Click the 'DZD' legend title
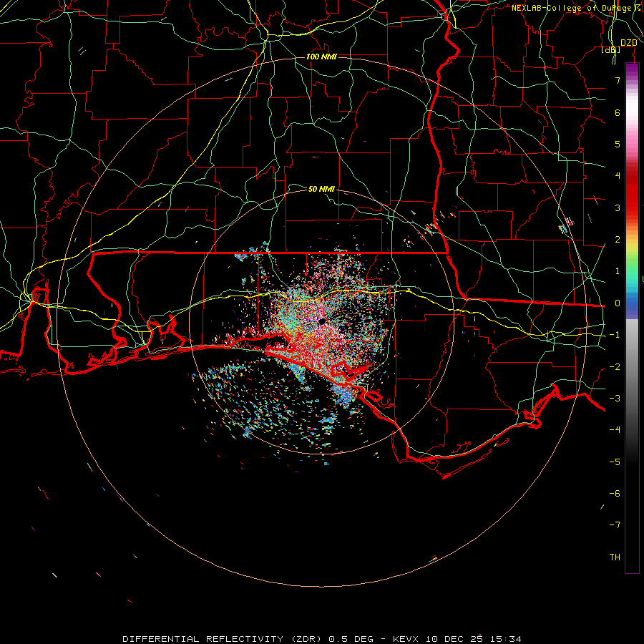 pyautogui.click(x=628, y=43)
